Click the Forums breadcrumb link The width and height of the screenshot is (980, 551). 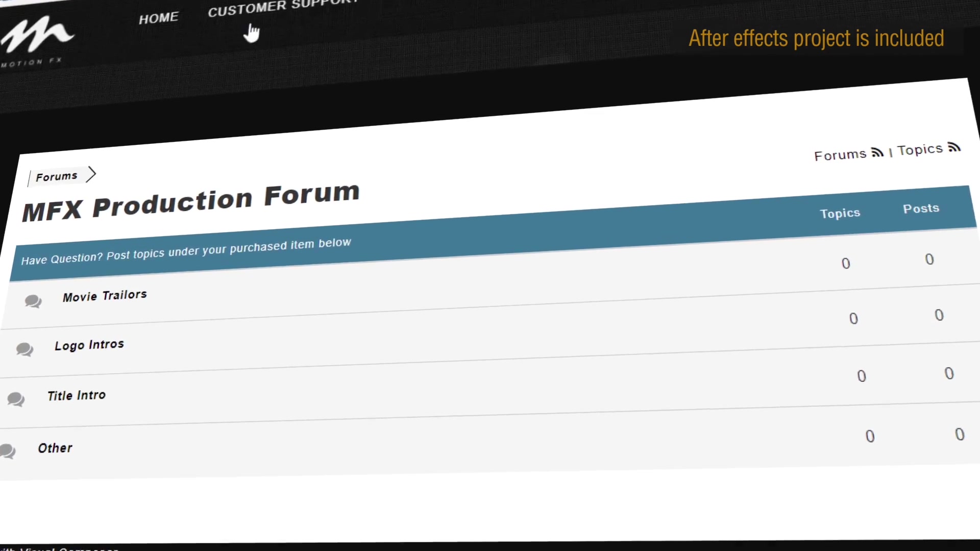coord(57,177)
